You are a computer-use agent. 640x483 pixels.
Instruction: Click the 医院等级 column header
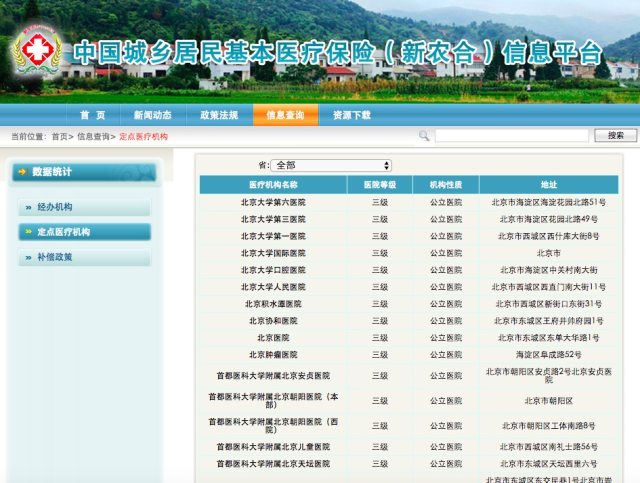click(380, 185)
